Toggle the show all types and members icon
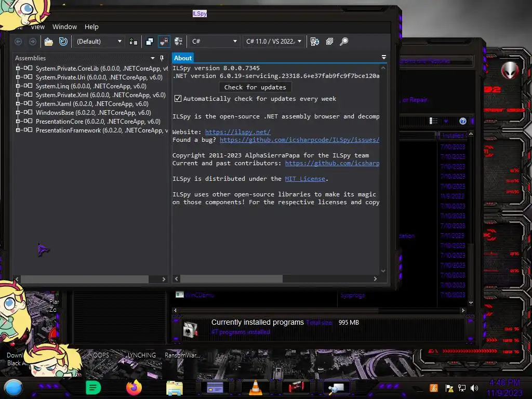Viewport: 532px width, 399px height. (x=179, y=42)
